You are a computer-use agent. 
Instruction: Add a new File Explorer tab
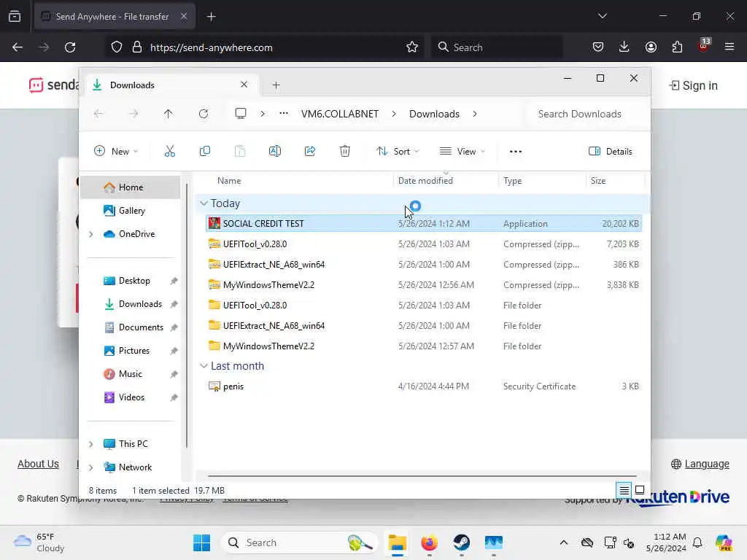pos(276,85)
